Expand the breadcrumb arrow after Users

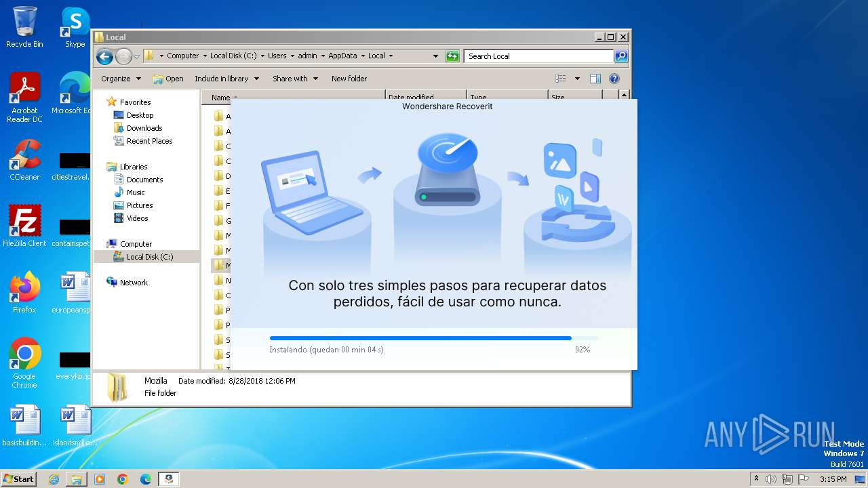292,56
